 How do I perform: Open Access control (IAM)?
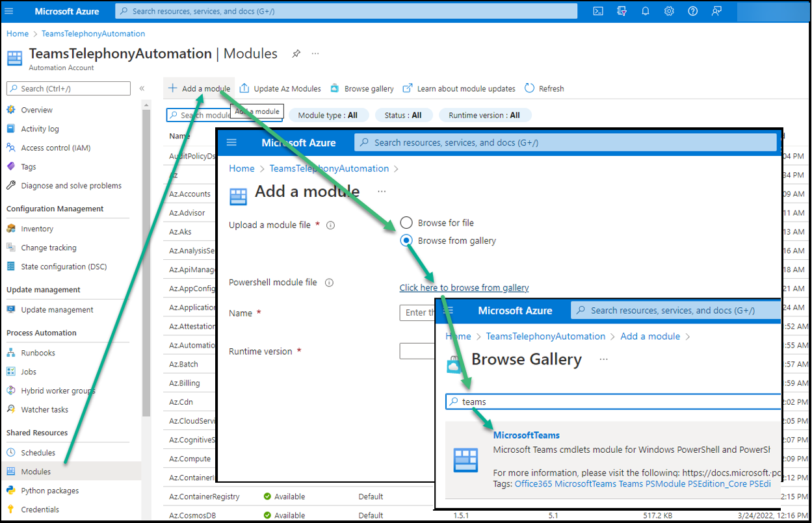pyautogui.click(x=56, y=147)
